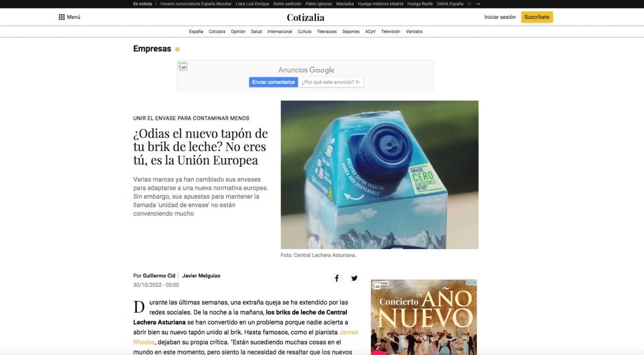644x355 pixels.
Task: Open the España section tab
Action: coord(196,32)
